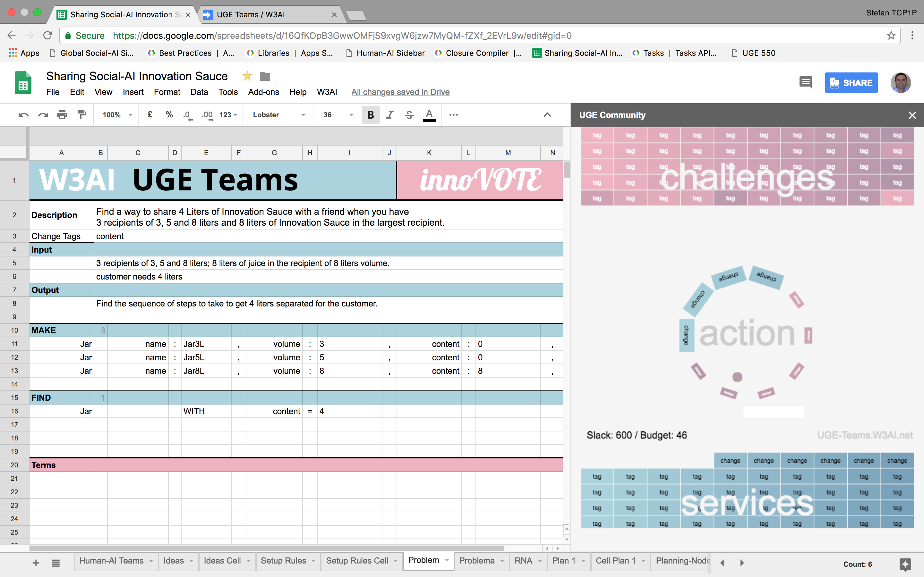Toggle strikethrough formatting
This screenshot has height=577, width=924.
(x=409, y=115)
